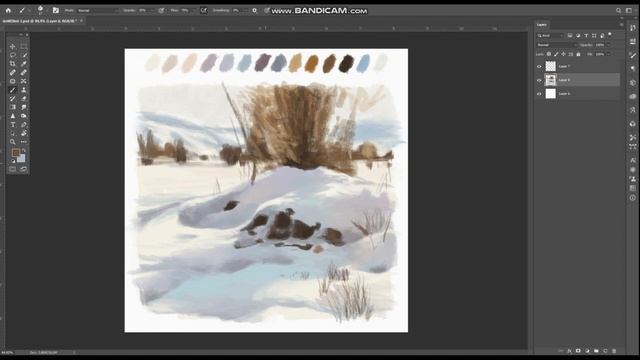Open the status bar document info arrow

pyautogui.click(x=74, y=352)
